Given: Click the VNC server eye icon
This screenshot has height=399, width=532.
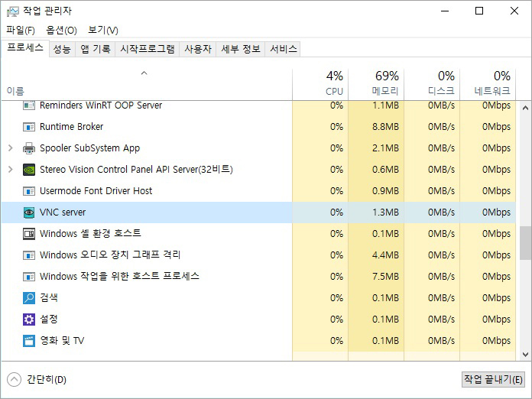Looking at the screenshot, I should (29, 212).
